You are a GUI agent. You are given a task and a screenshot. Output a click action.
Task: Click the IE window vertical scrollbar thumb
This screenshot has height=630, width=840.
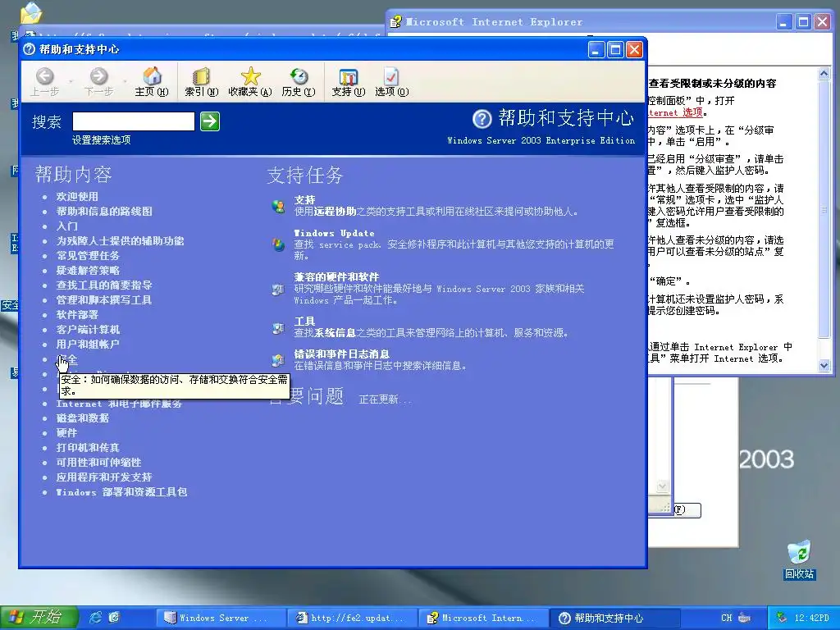click(824, 209)
